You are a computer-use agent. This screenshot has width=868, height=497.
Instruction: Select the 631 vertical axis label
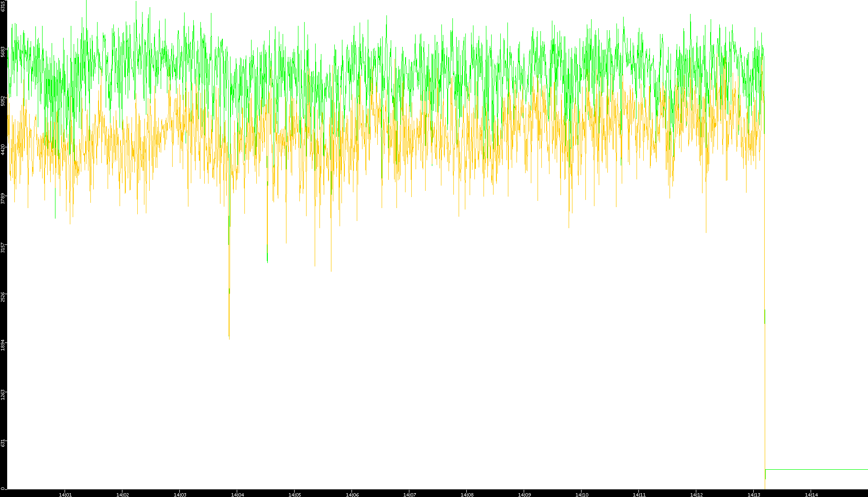click(3, 442)
